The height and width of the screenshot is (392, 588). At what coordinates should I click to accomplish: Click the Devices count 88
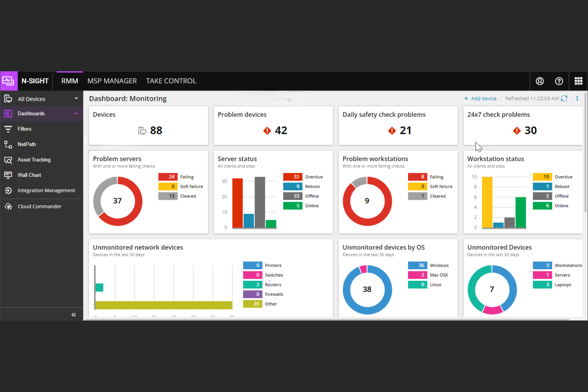click(x=156, y=131)
